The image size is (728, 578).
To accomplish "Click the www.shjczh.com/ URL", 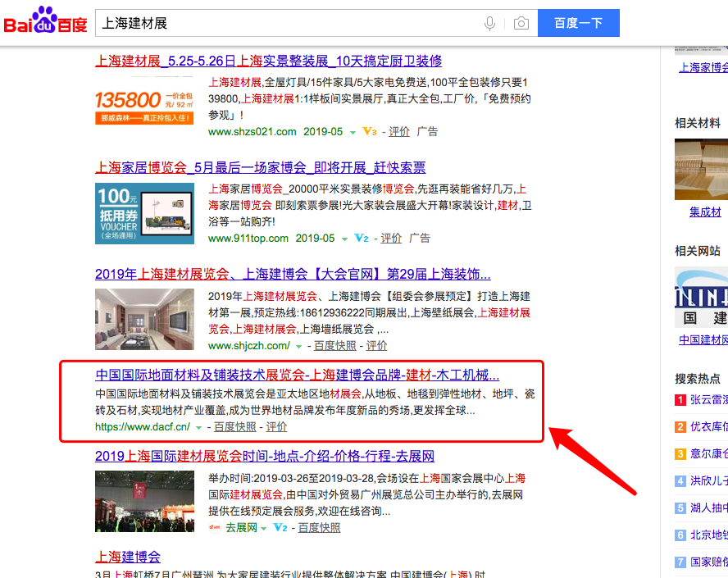I will [x=249, y=345].
